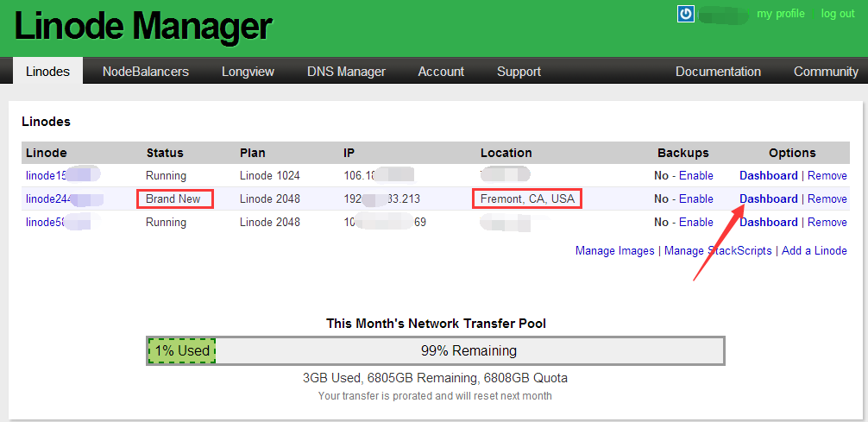Visit the Community navigation item
The image size is (868, 422).
click(825, 72)
